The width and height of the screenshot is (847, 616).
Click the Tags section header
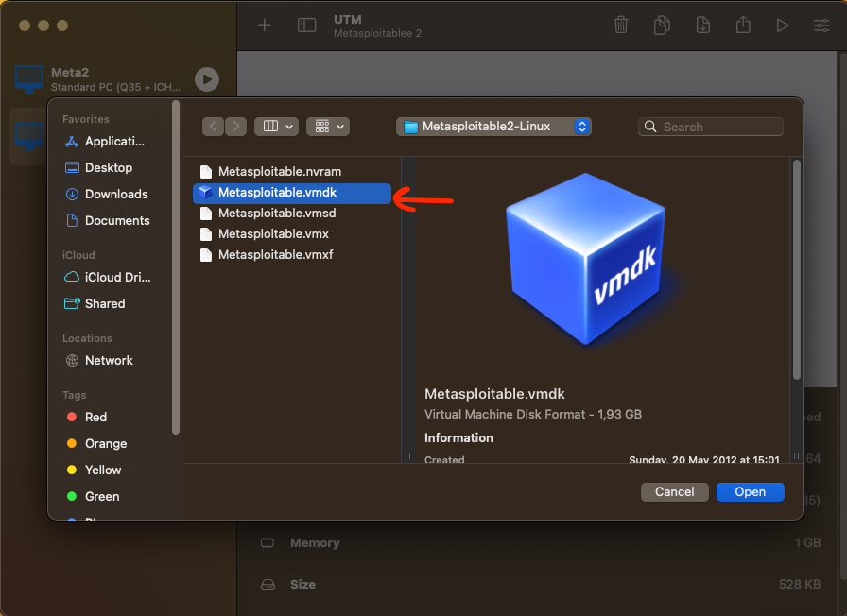[x=74, y=395]
